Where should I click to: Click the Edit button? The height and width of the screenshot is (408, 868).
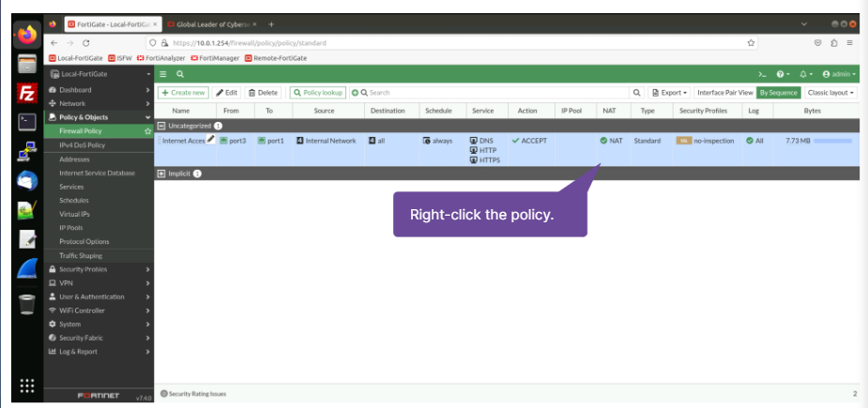(x=226, y=93)
